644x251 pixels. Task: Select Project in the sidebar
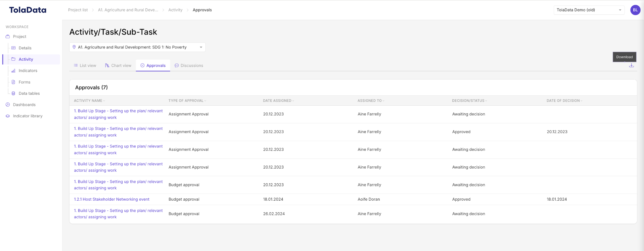click(19, 36)
